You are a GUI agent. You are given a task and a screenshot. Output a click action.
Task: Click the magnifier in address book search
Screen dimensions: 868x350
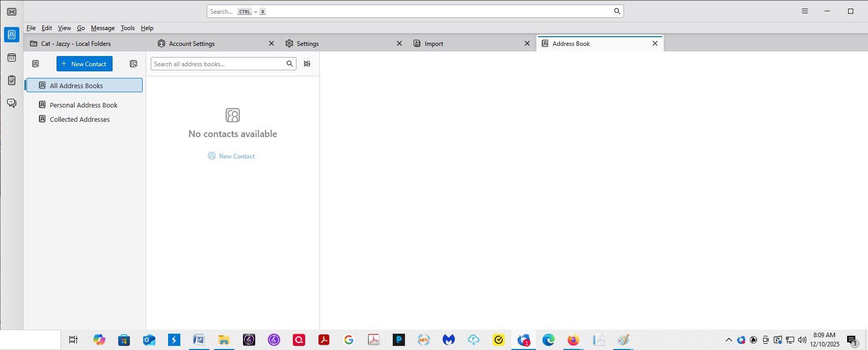(290, 64)
